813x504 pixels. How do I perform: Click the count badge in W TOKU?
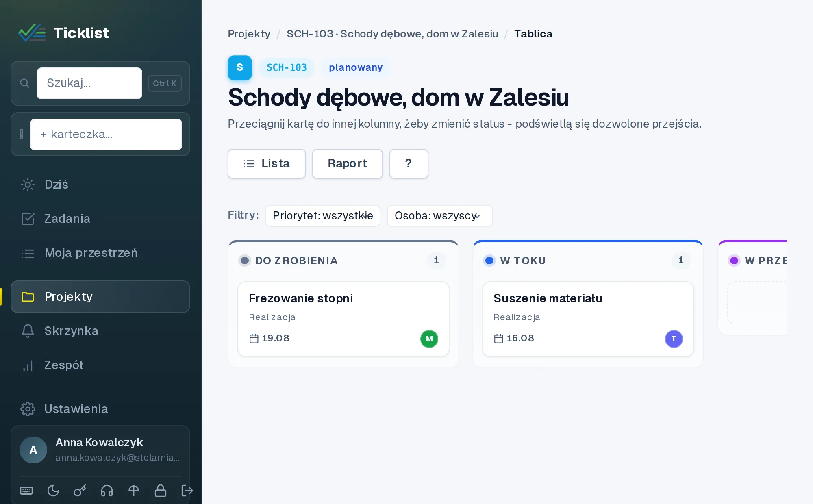coord(681,260)
